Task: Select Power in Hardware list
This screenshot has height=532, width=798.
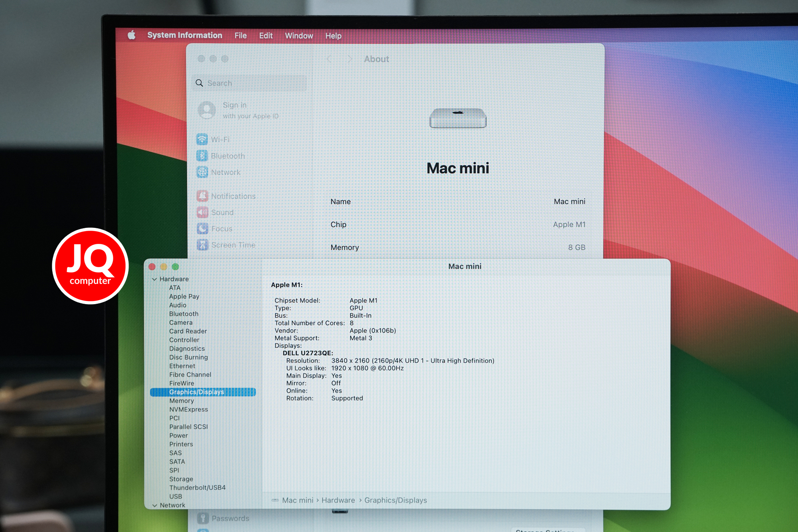Action: (178, 436)
